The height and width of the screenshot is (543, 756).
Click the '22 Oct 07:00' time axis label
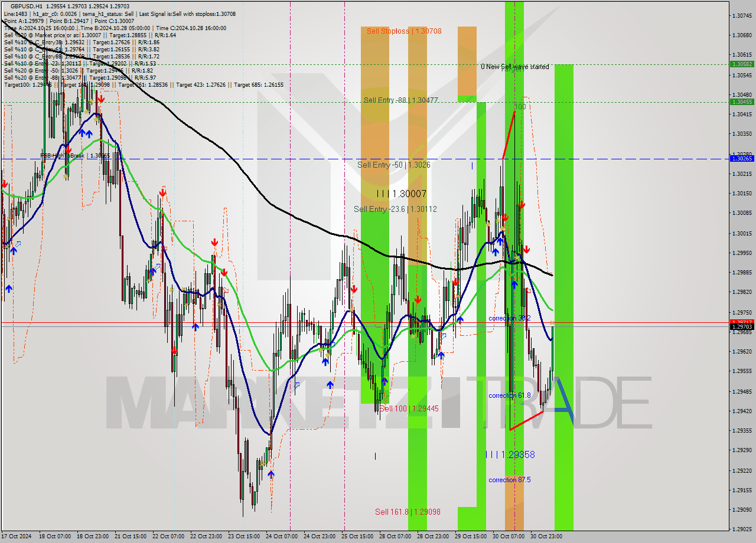(168, 537)
